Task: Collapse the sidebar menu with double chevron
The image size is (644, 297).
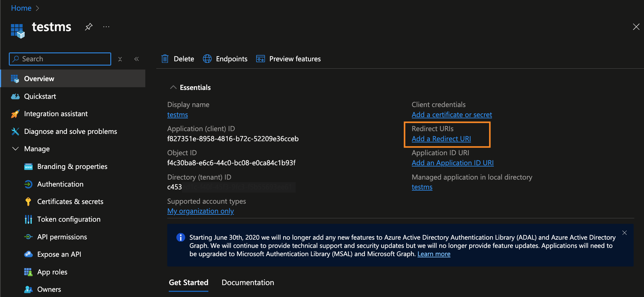Action: pyautogui.click(x=136, y=59)
